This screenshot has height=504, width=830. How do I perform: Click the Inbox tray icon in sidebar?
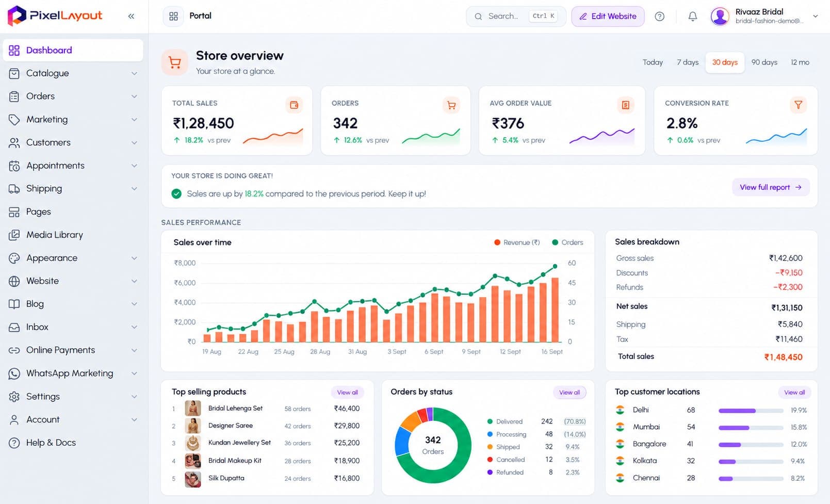(14, 327)
